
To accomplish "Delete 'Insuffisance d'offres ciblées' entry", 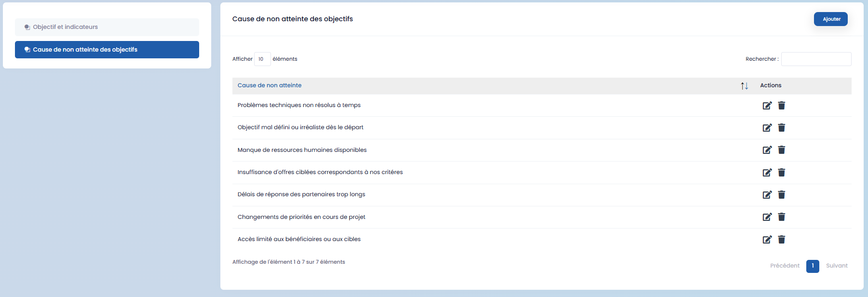I will tap(782, 173).
